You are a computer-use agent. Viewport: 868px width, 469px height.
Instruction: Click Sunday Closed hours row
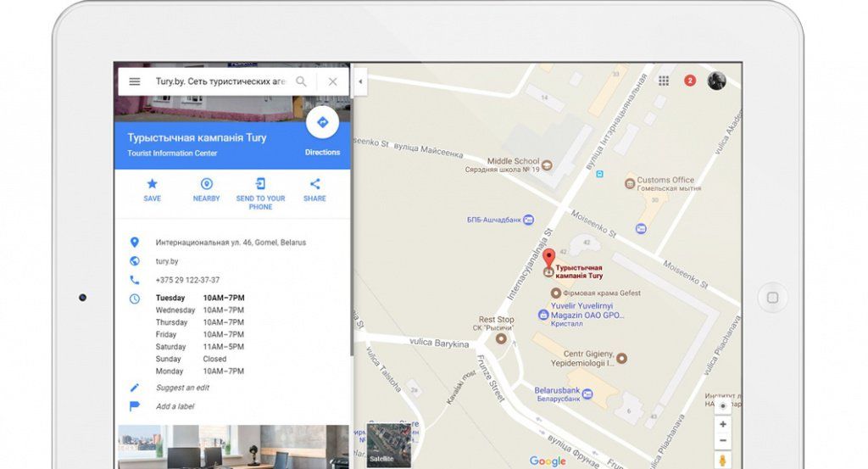(x=191, y=359)
